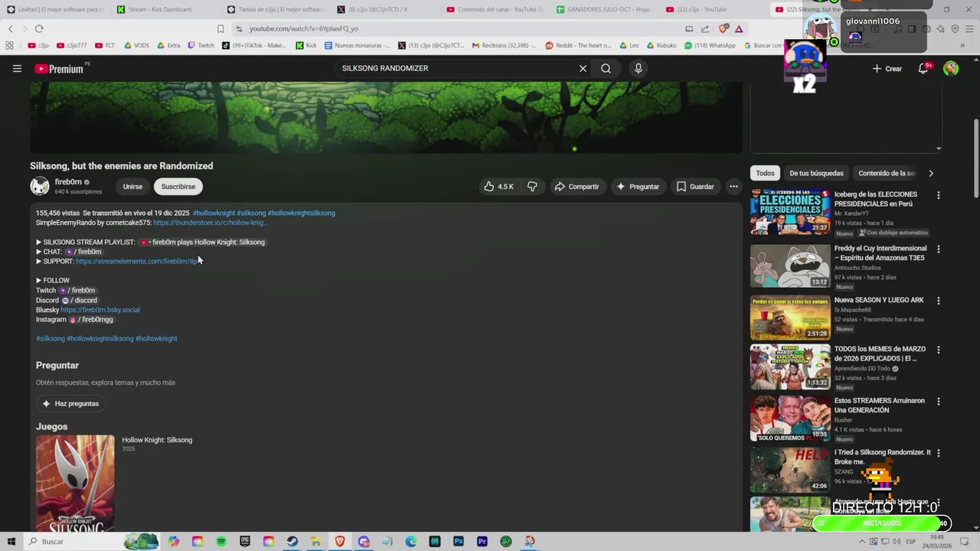Expand the panel with the small down arrow

[938, 148]
